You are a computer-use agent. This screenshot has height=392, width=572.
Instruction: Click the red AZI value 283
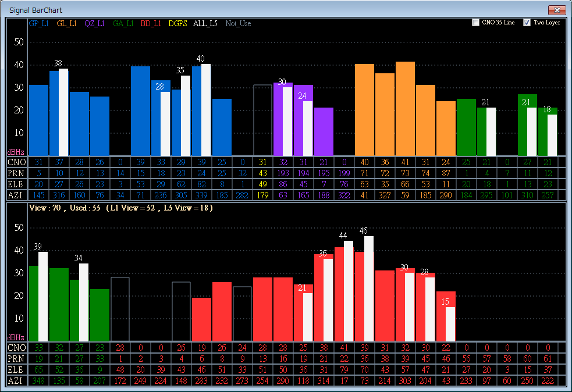[x=201, y=381]
